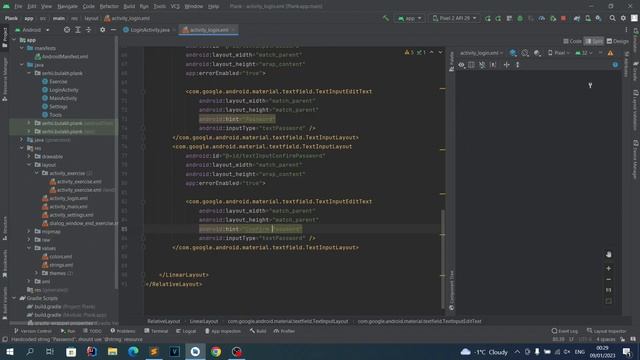Click the Sync Project with Gradle icon
Screen dimensions: 640x360
click(x=577, y=18)
